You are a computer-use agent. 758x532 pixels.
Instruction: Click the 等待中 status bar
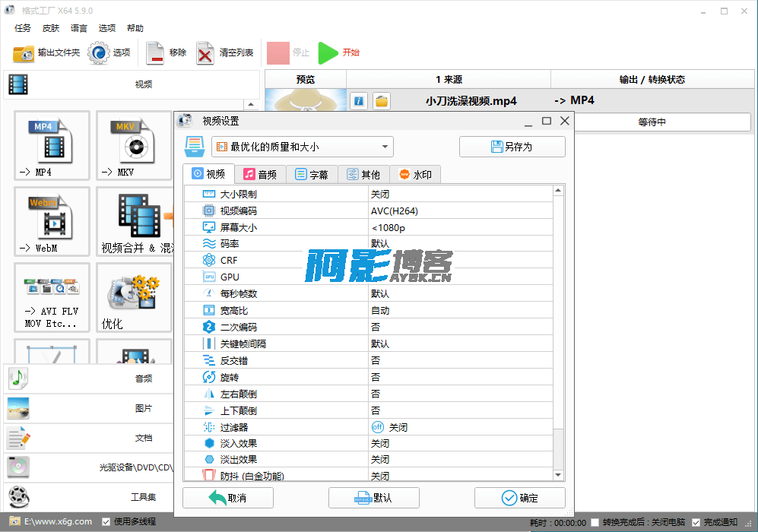tap(652, 122)
